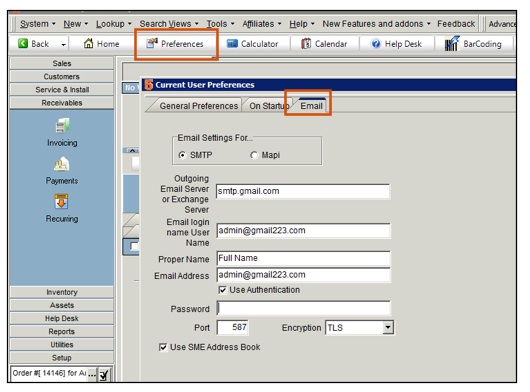Expand the Assets sidebar section

point(62,305)
